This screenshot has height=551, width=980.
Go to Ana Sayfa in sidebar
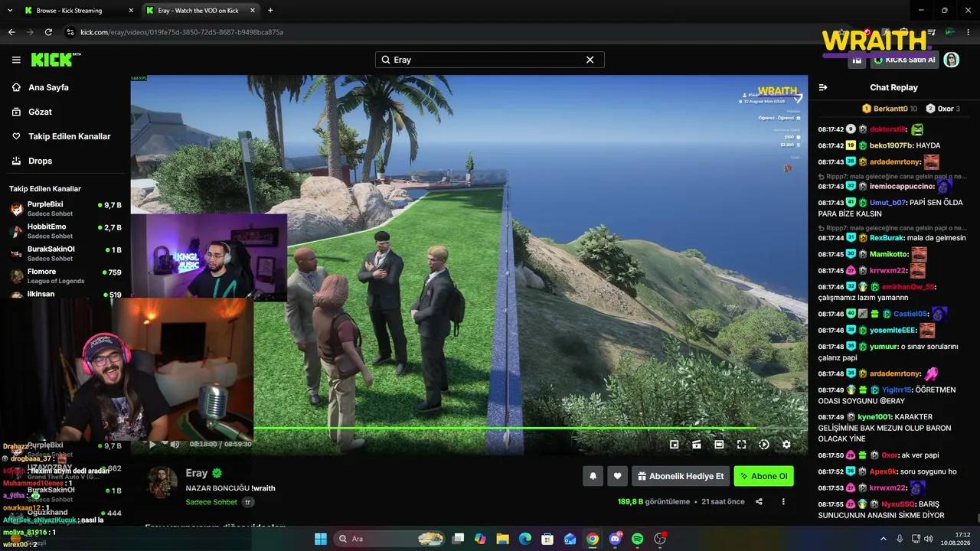click(48, 87)
